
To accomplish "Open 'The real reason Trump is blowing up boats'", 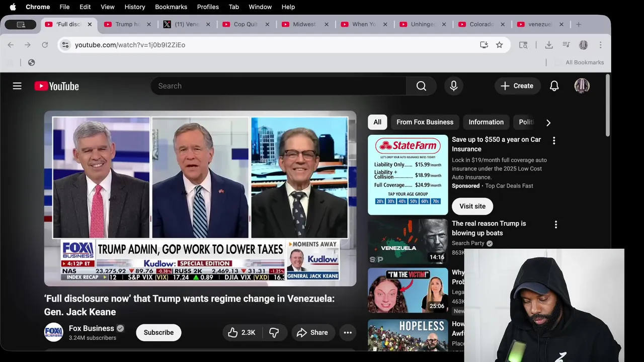I will [489, 228].
